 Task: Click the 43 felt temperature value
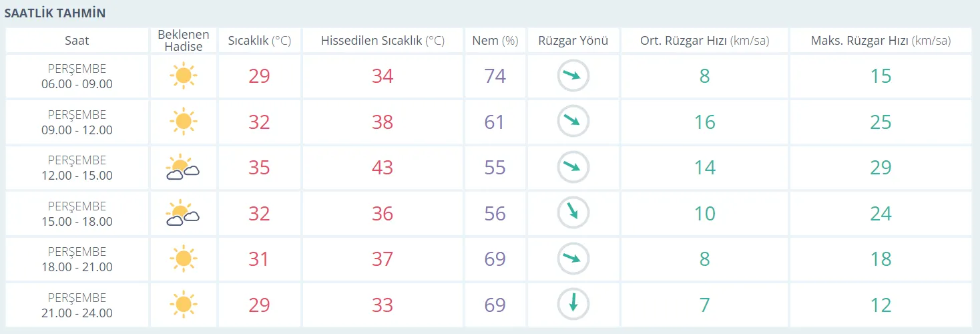(383, 168)
